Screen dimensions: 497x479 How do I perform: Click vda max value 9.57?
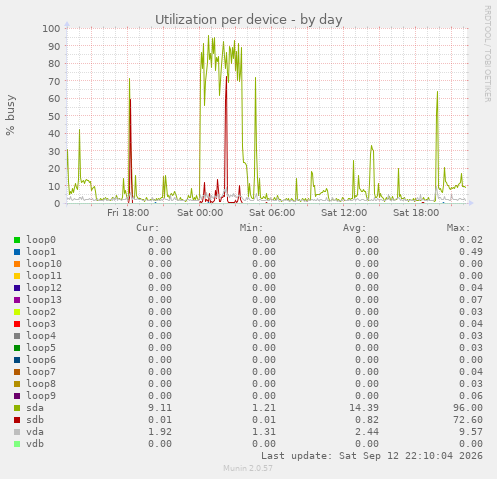(471, 432)
